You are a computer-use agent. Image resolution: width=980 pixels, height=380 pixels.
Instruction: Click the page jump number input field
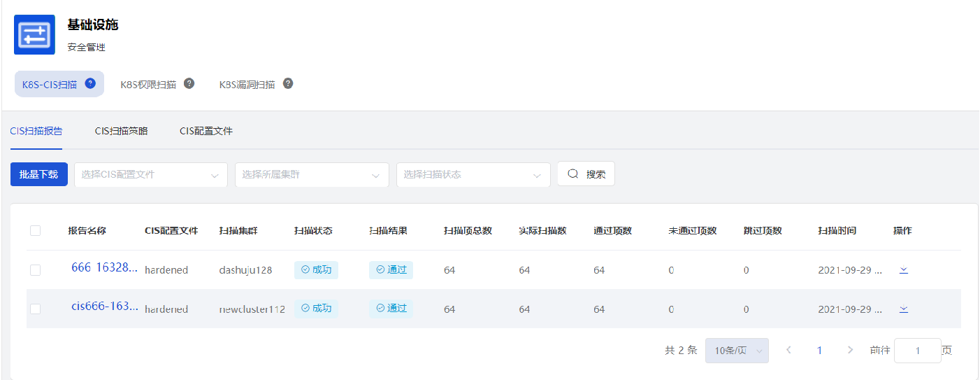(916, 351)
